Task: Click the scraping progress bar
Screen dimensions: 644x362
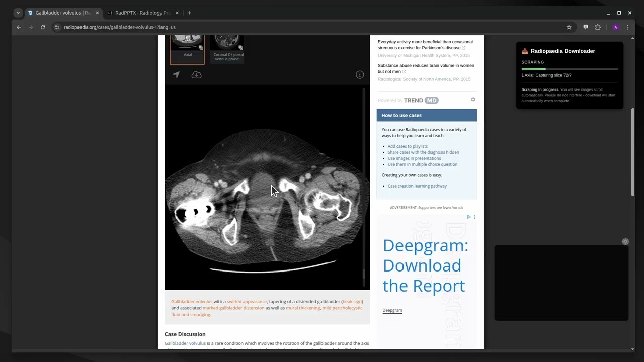Action: 570,69
